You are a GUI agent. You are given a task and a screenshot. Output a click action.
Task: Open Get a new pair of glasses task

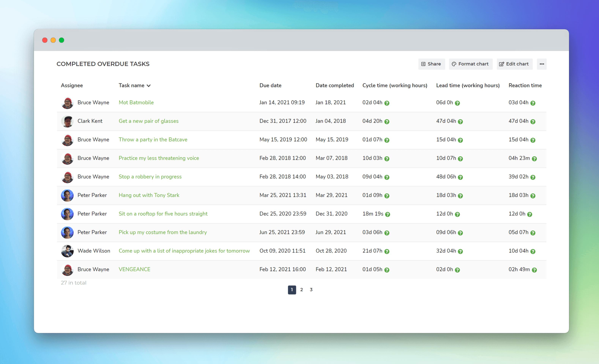149,121
